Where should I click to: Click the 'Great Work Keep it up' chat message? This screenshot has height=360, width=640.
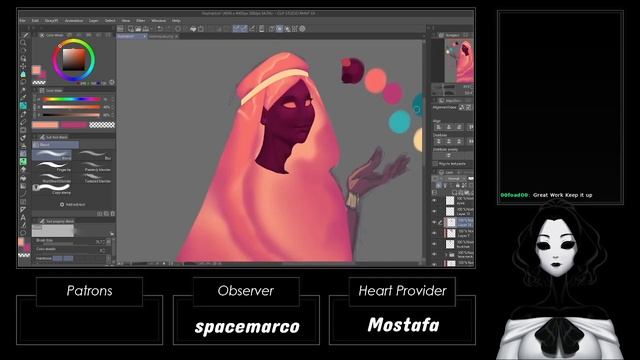coord(562,195)
